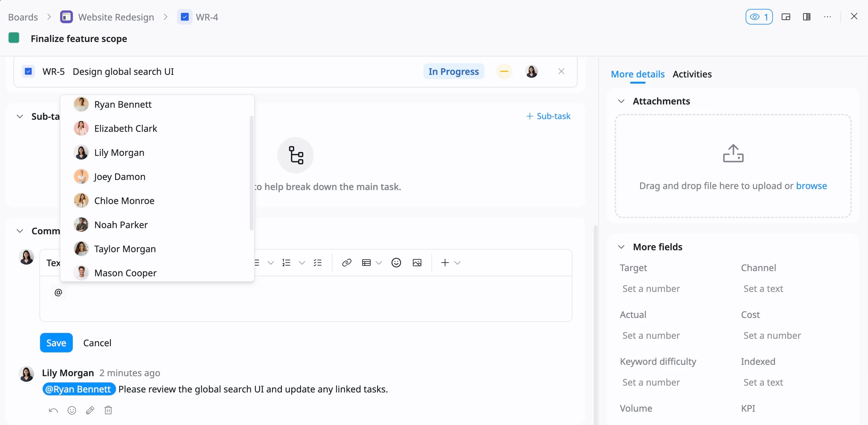Save the comment
This screenshot has height=425, width=868.
tap(56, 343)
